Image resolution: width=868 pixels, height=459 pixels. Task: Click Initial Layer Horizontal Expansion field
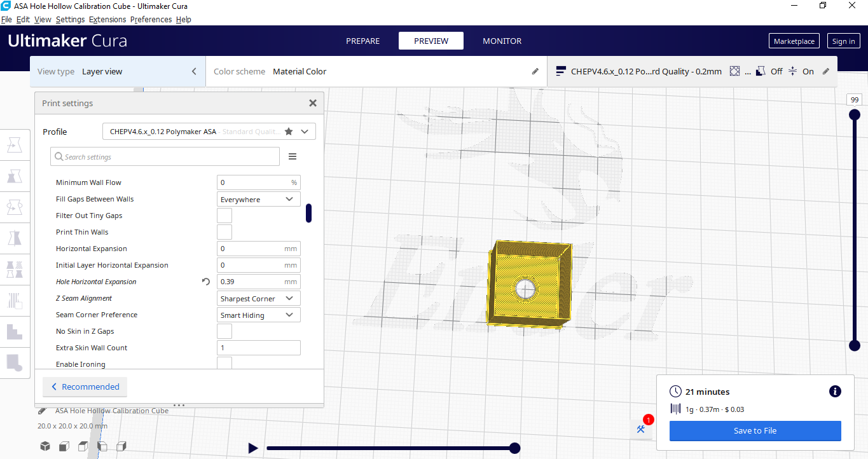[259, 265]
